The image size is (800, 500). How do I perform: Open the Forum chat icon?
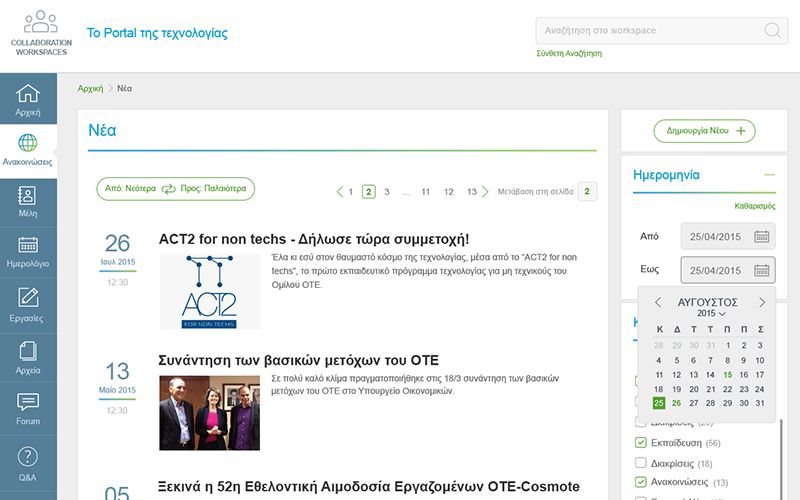point(28,402)
